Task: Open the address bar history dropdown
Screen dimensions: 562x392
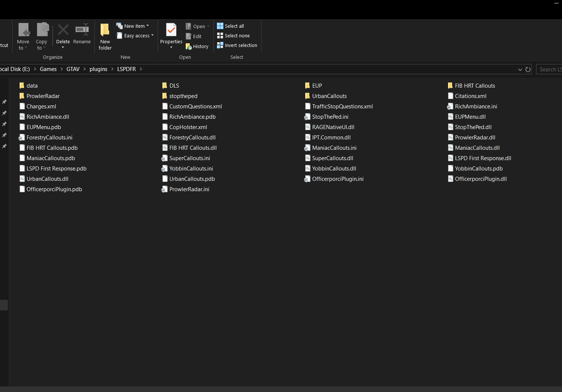Action: click(x=520, y=69)
